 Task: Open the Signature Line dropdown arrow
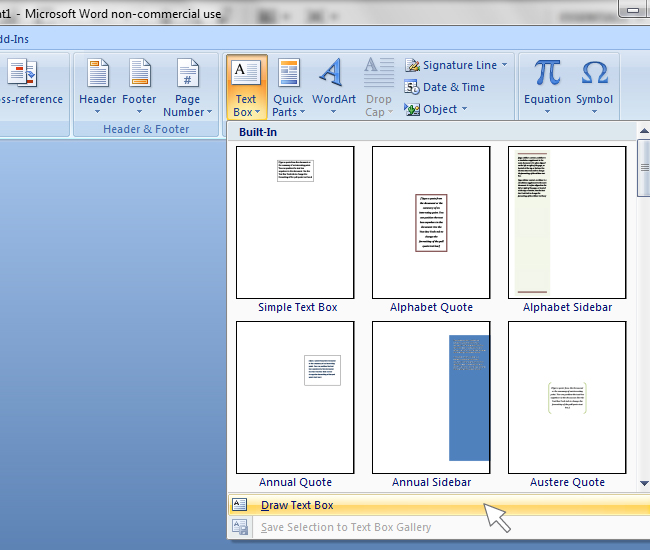[504, 65]
